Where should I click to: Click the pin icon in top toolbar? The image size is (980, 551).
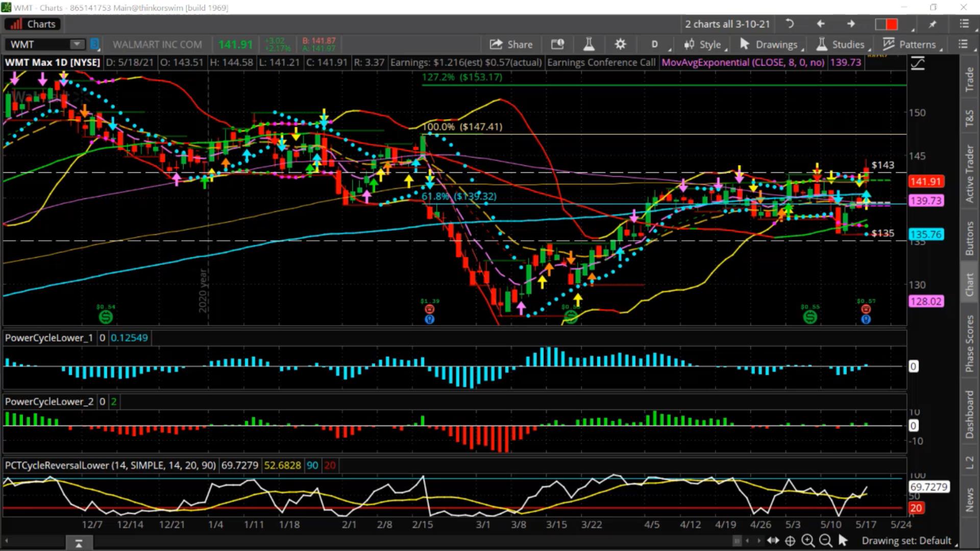(933, 24)
